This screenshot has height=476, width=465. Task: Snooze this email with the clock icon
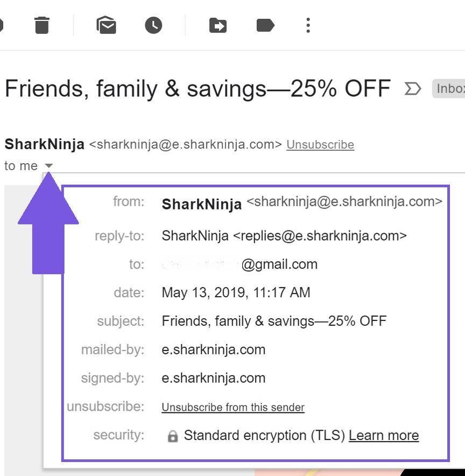[153, 25]
